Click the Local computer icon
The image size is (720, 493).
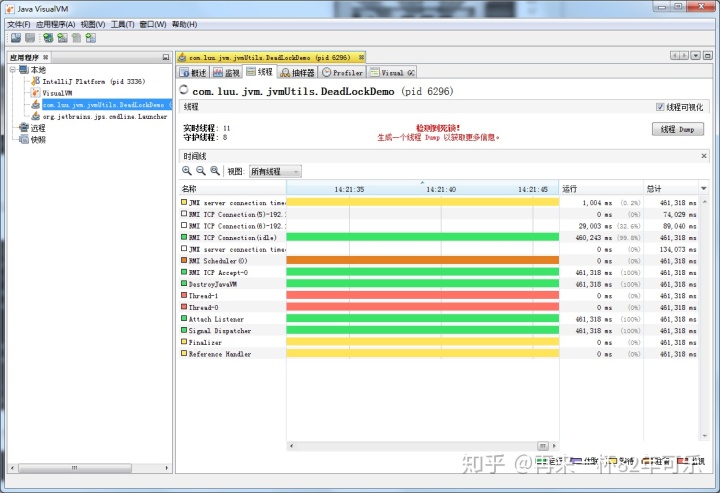tap(24, 70)
